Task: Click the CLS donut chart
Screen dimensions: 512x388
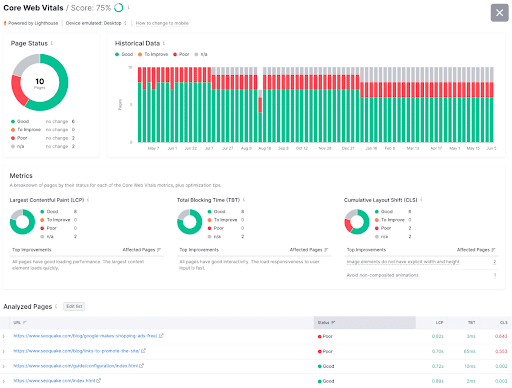Action: pos(357,222)
